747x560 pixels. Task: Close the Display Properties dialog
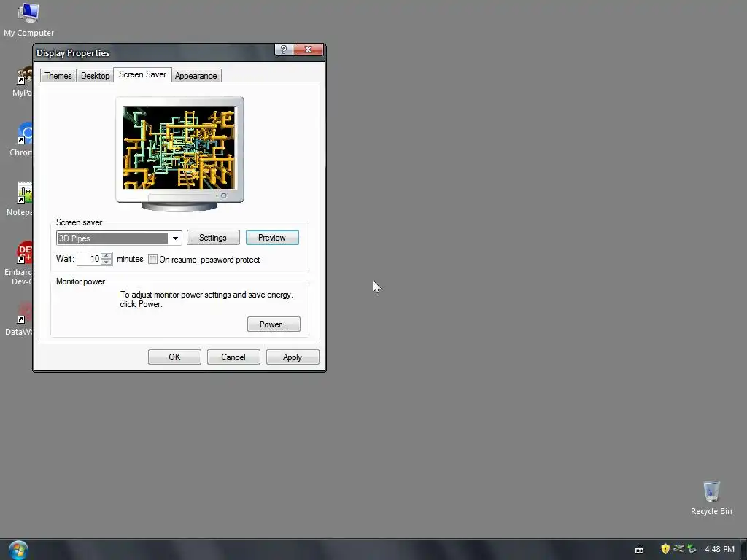click(x=309, y=50)
